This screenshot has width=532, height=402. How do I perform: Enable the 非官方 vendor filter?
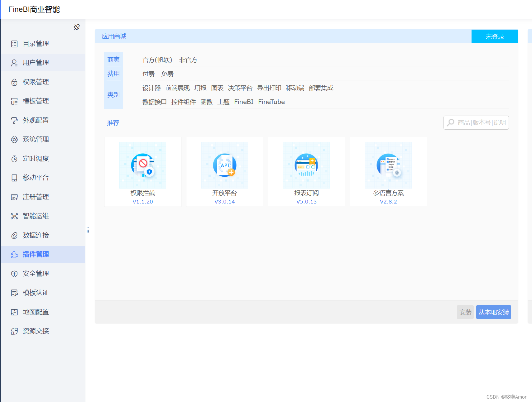[188, 60]
